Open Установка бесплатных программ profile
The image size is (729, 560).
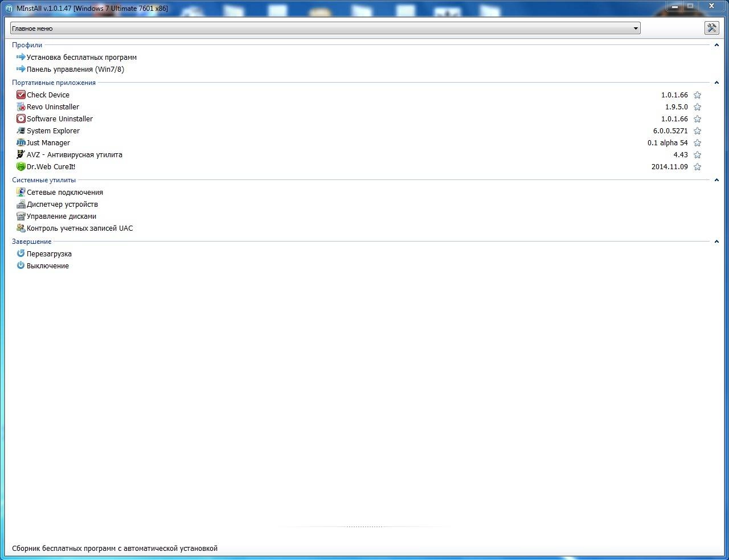pos(81,57)
